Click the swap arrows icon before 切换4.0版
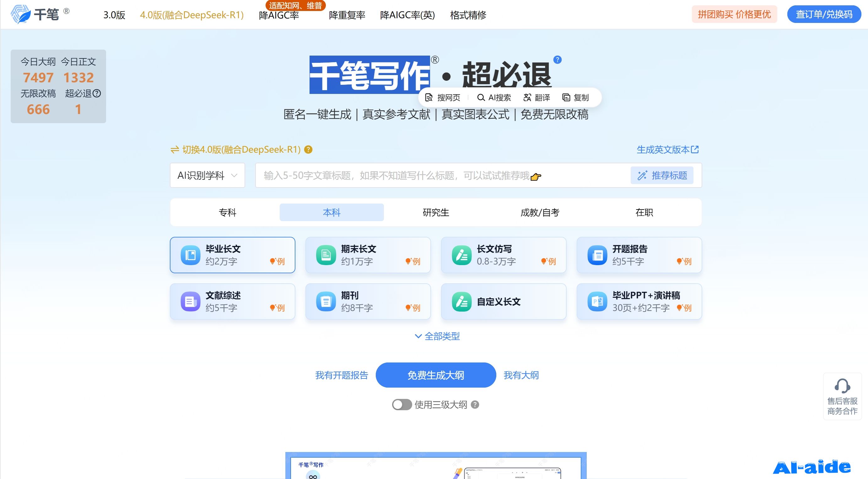Image resolution: width=868 pixels, height=479 pixels. coord(175,149)
